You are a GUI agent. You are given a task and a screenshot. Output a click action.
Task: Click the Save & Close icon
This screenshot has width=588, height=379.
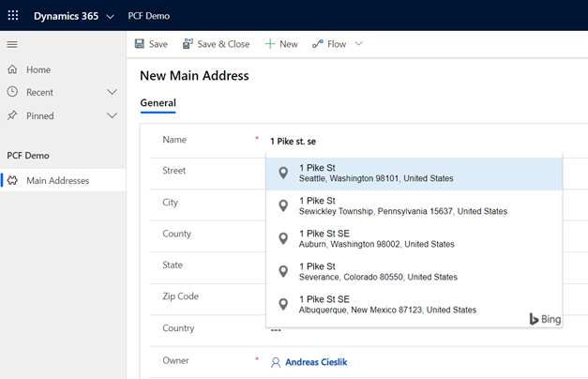188,44
